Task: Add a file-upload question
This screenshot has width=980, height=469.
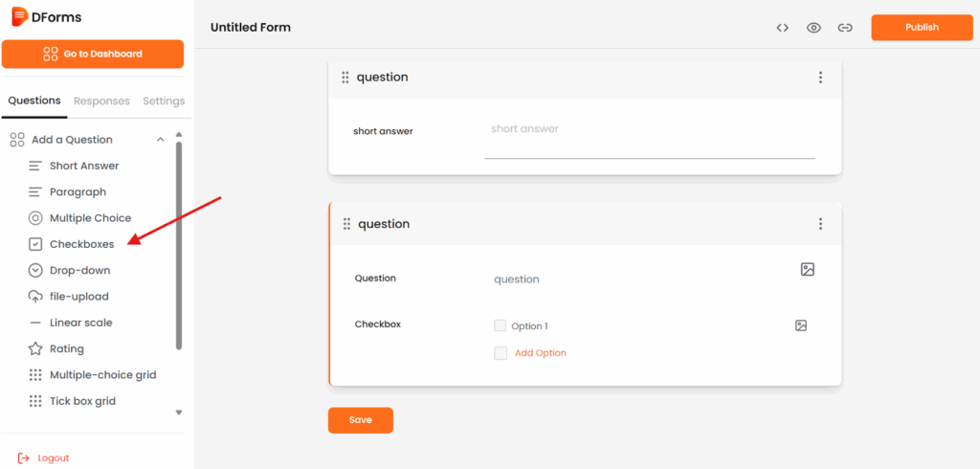Action: click(78, 297)
